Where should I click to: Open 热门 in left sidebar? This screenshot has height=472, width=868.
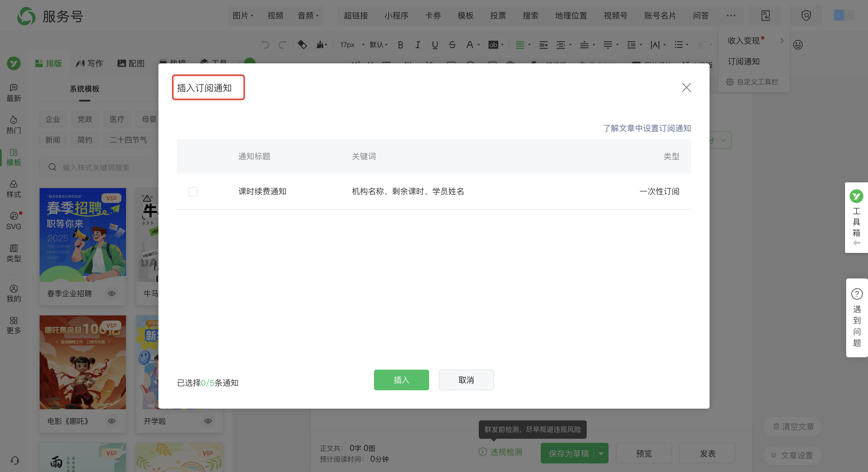(13, 125)
